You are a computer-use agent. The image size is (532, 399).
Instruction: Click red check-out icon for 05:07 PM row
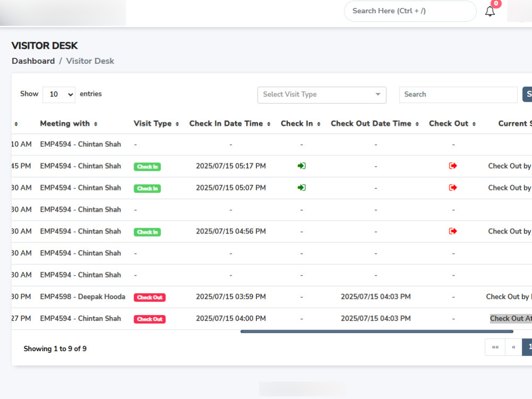(x=453, y=188)
